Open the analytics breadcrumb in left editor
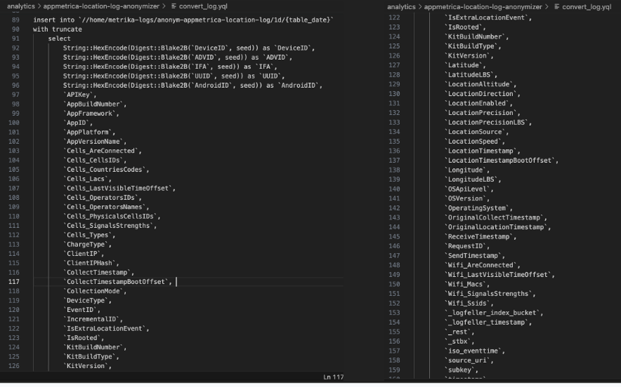This screenshot has height=387, width=621. [x=21, y=6]
